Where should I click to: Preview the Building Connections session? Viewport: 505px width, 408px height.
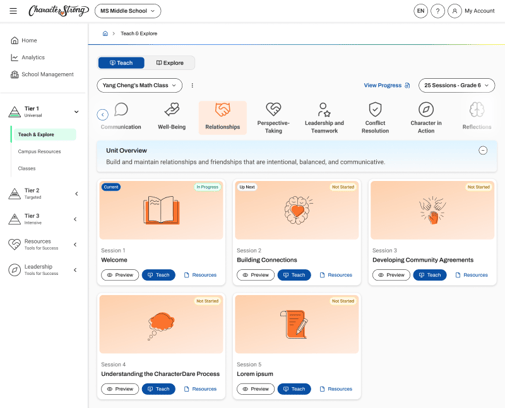[256, 275]
